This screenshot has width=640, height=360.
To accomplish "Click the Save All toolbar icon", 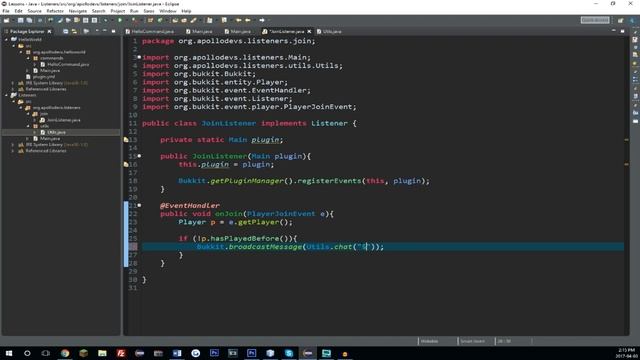I will pos(29,20).
